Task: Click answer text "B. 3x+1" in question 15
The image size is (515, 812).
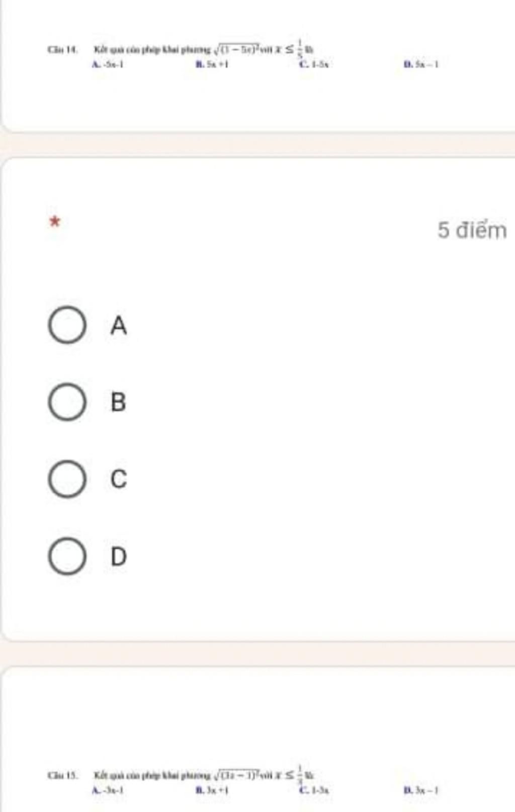Action: point(212,790)
